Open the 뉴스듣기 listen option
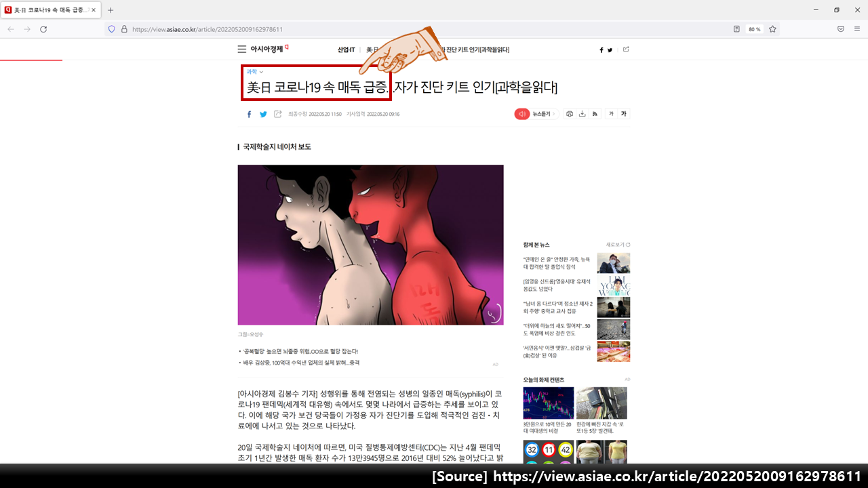Screen dimensions: 868x488 pyautogui.click(x=545, y=114)
